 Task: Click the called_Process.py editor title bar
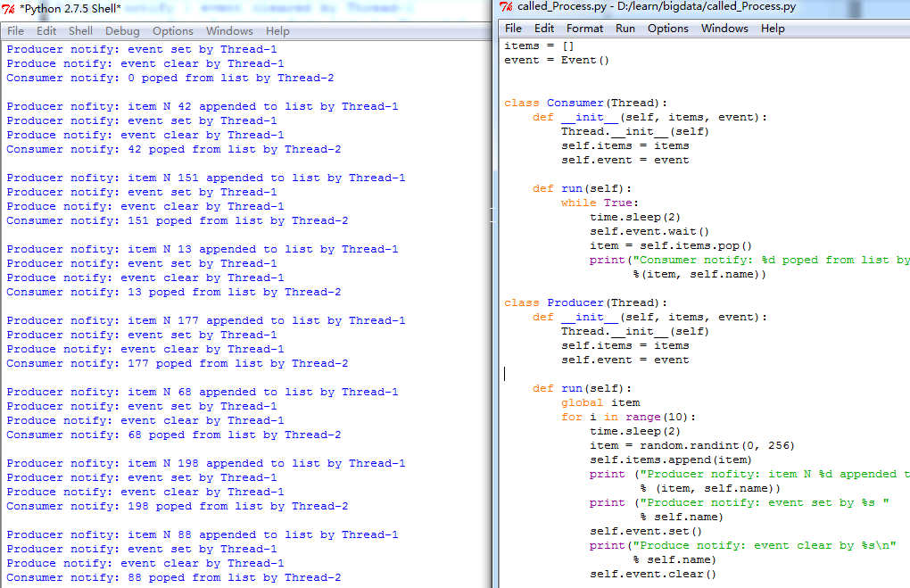point(703,7)
